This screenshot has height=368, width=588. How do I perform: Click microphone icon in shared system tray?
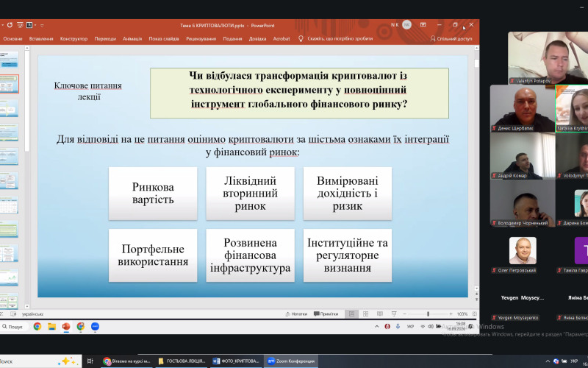click(398, 327)
